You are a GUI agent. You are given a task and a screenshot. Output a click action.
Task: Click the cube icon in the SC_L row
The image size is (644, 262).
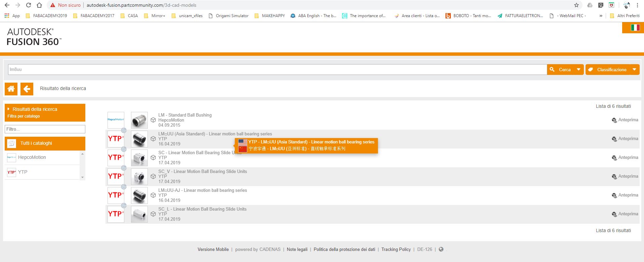tap(153, 214)
